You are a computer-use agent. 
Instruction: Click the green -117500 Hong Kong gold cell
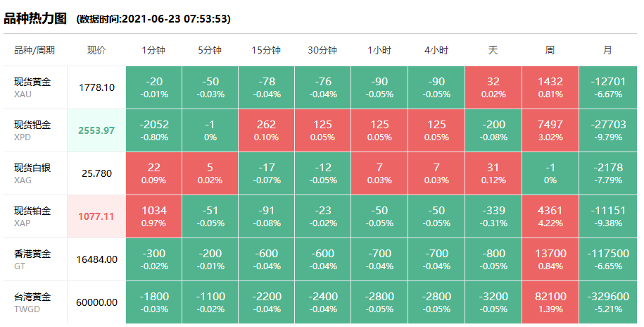[x=608, y=259]
